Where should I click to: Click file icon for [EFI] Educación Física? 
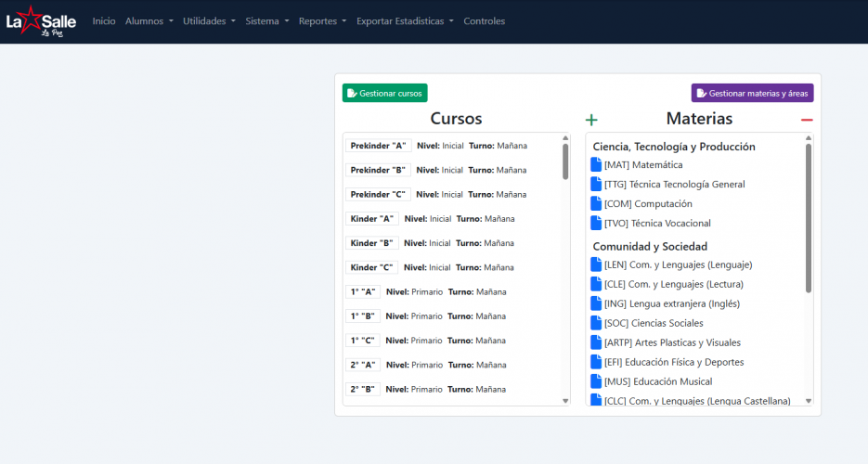(x=596, y=362)
